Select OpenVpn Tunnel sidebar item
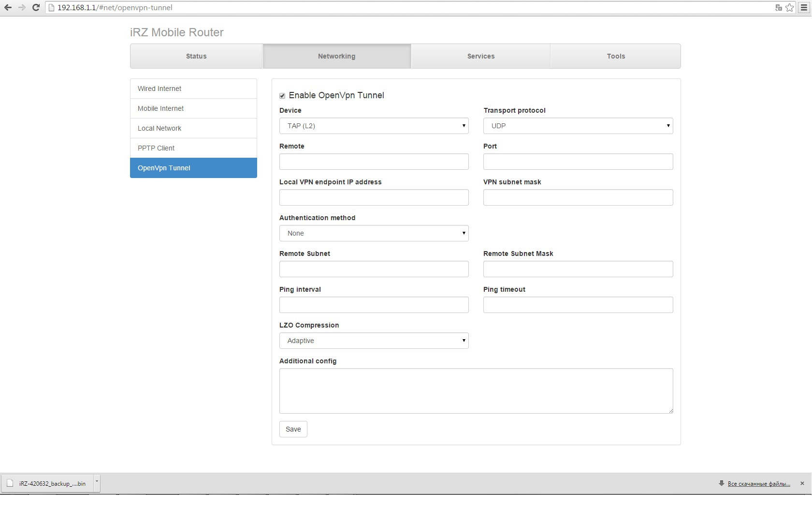This screenshot has width=812, height=508. tap(193, 168)
